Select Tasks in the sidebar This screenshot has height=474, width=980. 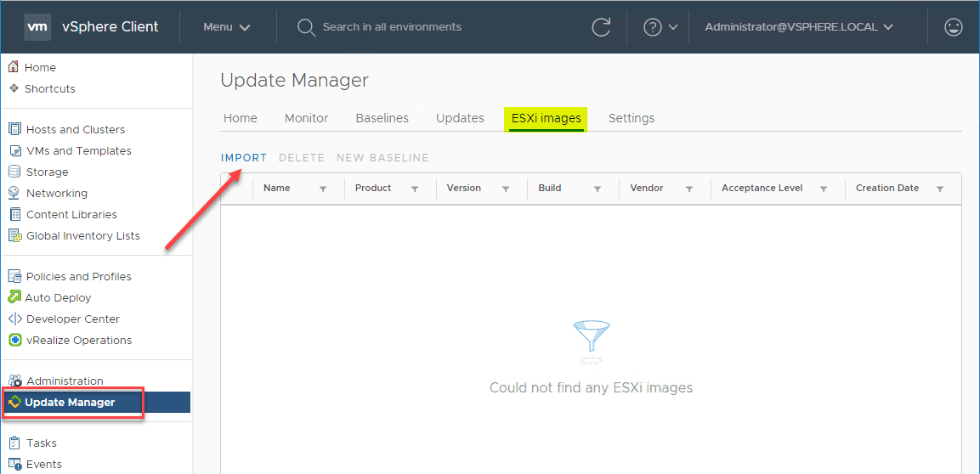[x=41, y=443]
